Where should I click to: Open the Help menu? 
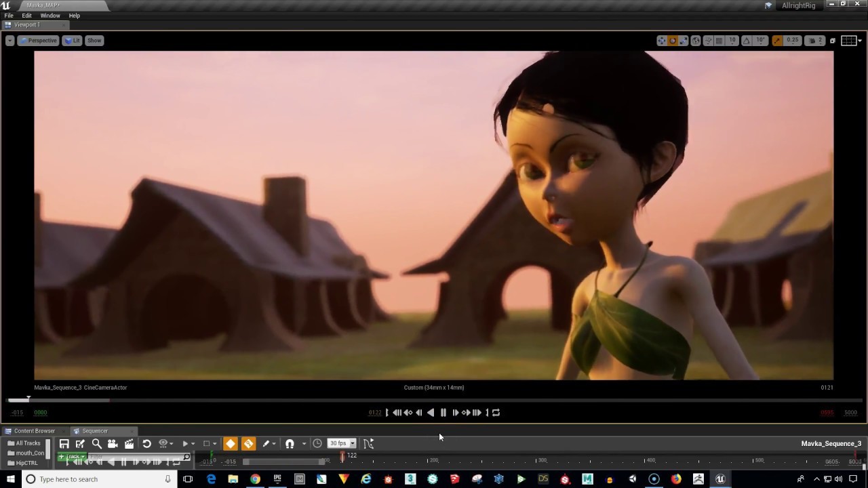coord(75,16)
